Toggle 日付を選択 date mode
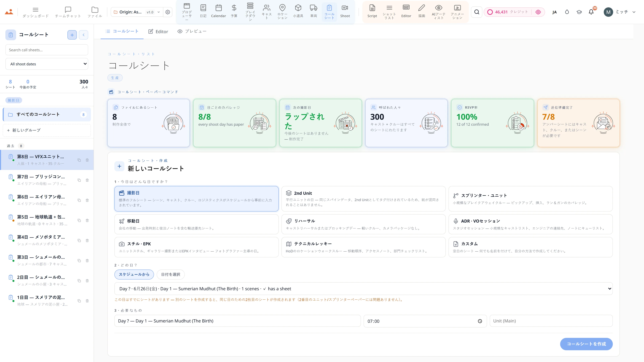 171,274
